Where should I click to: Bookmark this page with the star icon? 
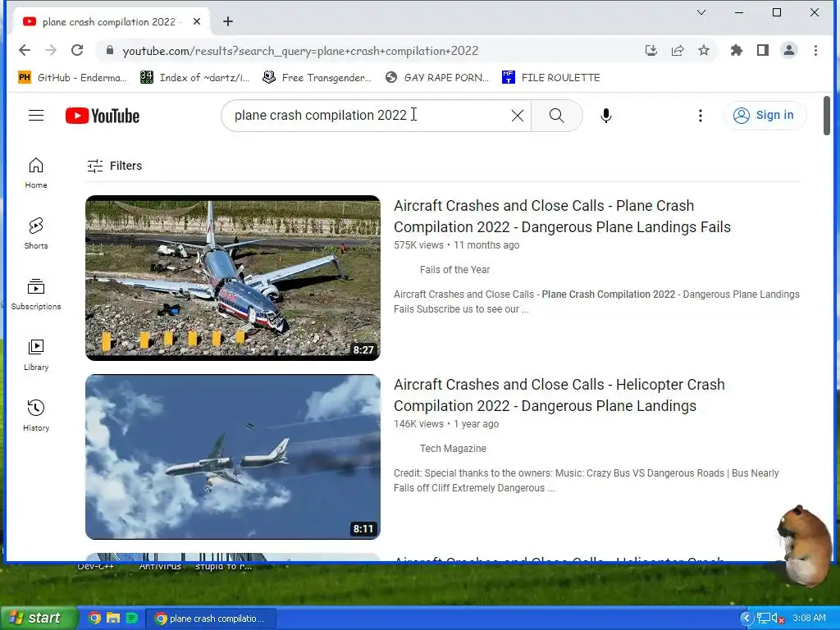point(703,50)
